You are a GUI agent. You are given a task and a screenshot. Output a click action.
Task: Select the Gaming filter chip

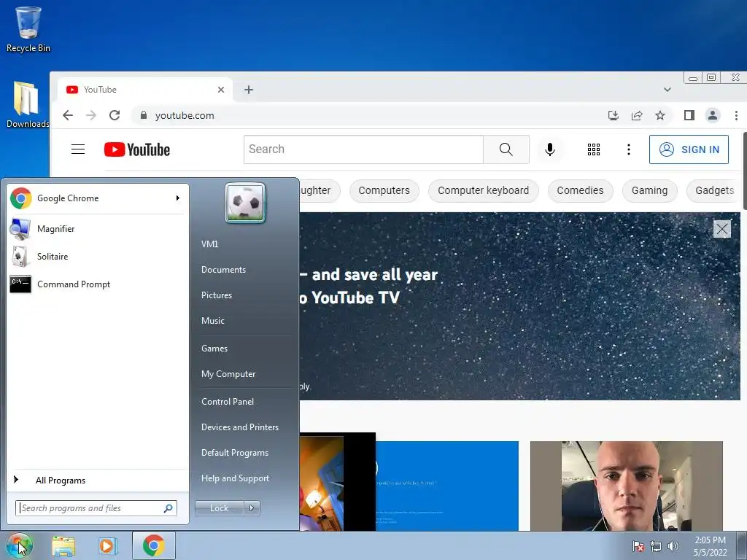click(x=649, y=190)
